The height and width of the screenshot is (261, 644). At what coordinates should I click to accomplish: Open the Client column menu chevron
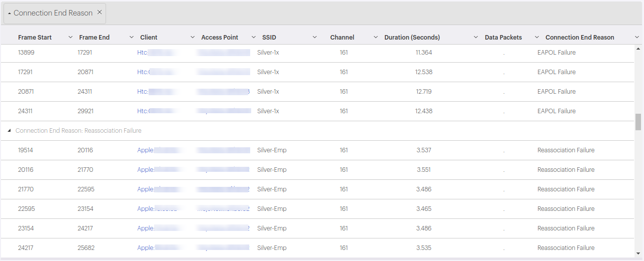[193, 38]
